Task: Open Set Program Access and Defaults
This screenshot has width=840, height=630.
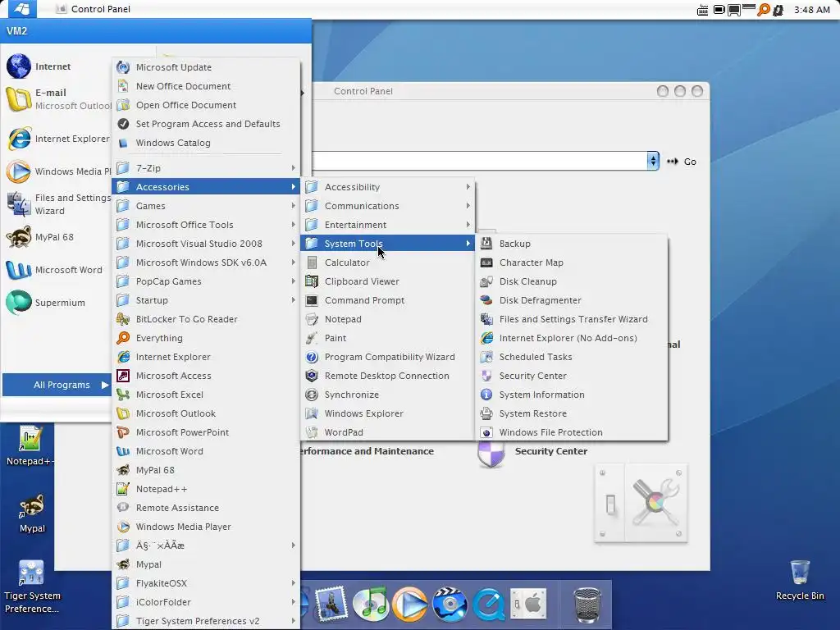Action: point(206,124)
